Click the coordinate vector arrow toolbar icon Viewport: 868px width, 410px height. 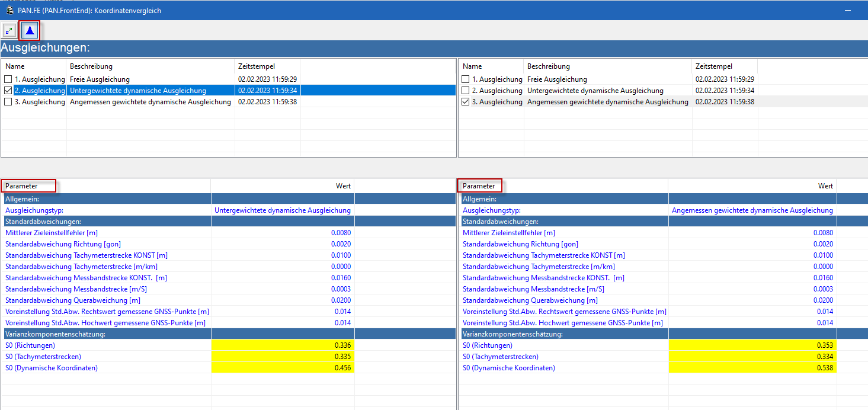pyautogui.click(x=9, y=30)
